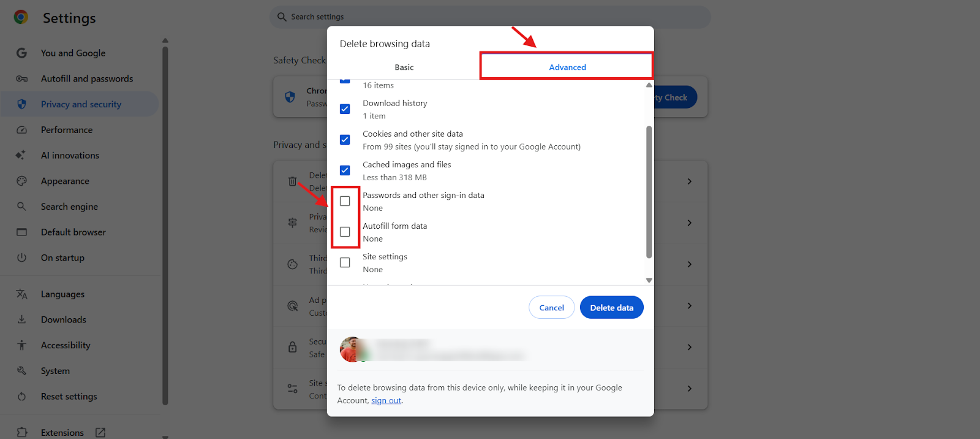Check Passwords and other sign-in data
The image size is (980, 439).
pyautogui.click(x=345, y=201)
